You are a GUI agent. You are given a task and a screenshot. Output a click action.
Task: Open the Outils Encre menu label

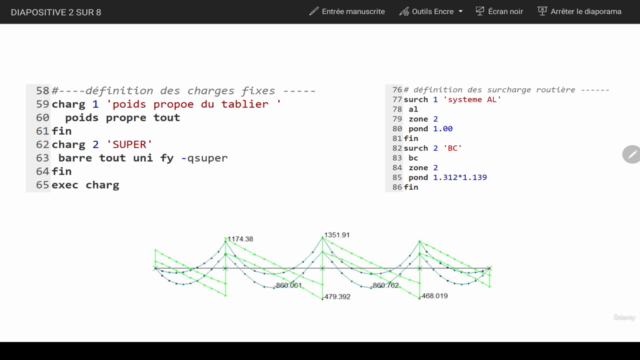(x=433, y=12)
